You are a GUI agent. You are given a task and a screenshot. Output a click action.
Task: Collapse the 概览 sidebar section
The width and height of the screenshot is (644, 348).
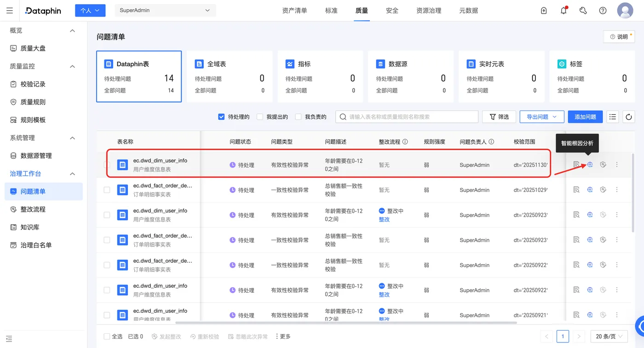click(x=72, y=30)
